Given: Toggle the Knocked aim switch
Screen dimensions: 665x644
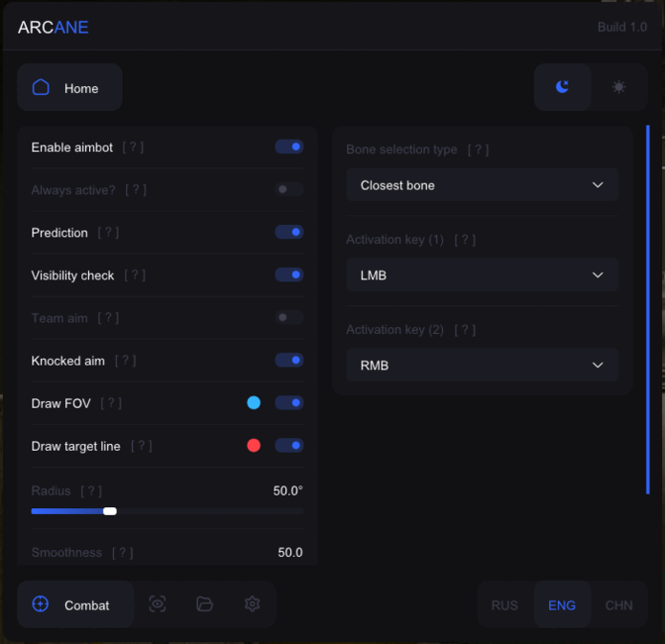Looking at the screenshot, I should pos(289,361).
